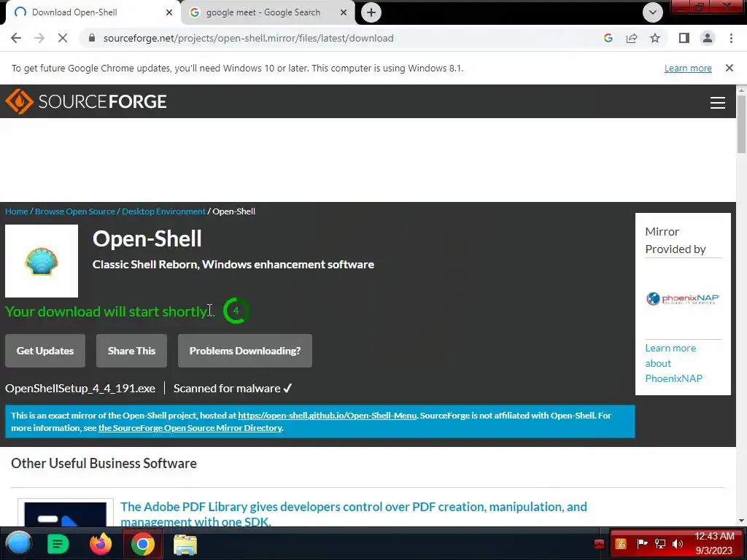Toggle the browser side panel
This screenshot has width=747, height=560.
[684, 38]
